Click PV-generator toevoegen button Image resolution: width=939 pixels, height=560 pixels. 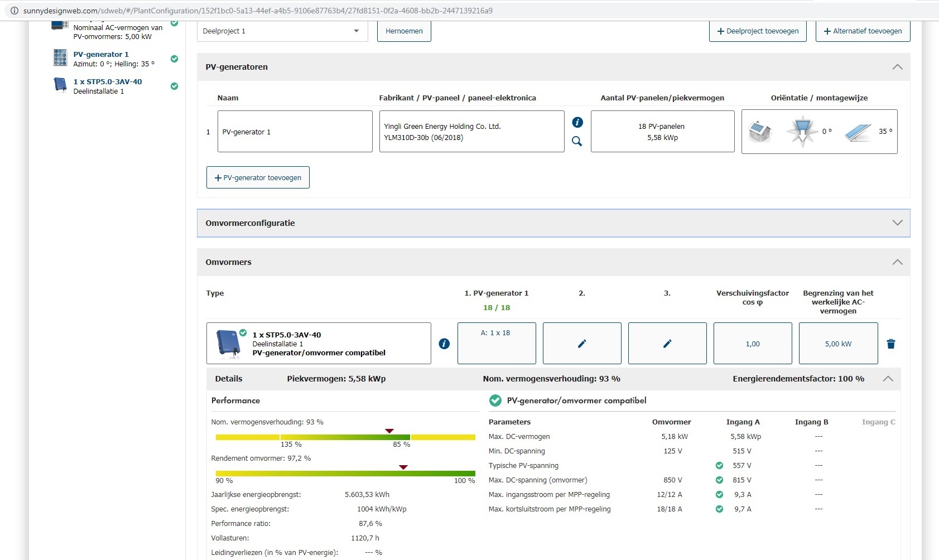click(258, 178)
